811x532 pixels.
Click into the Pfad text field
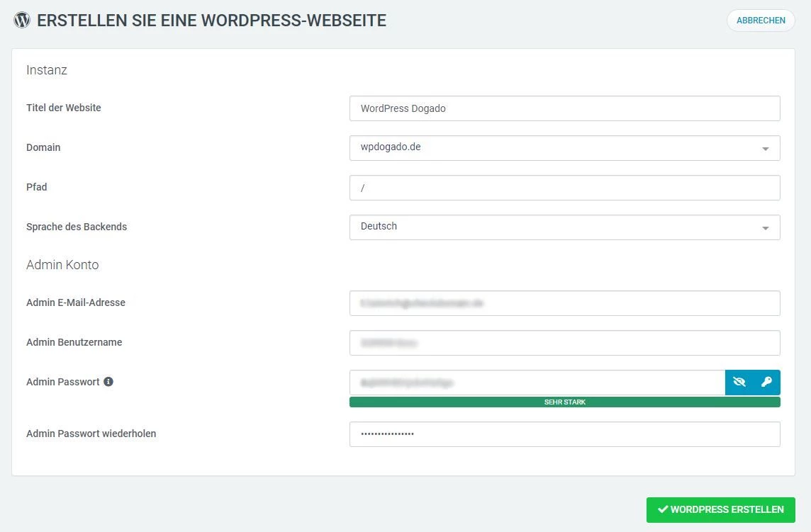564,188
